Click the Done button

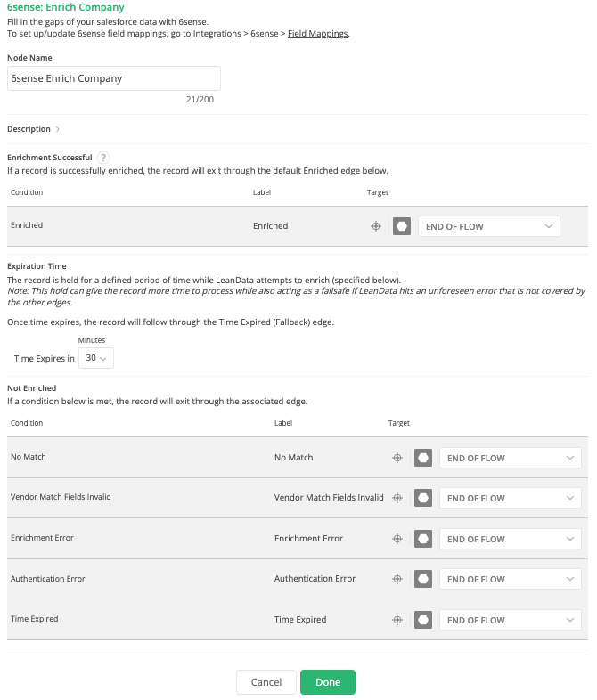coord(328,682)
